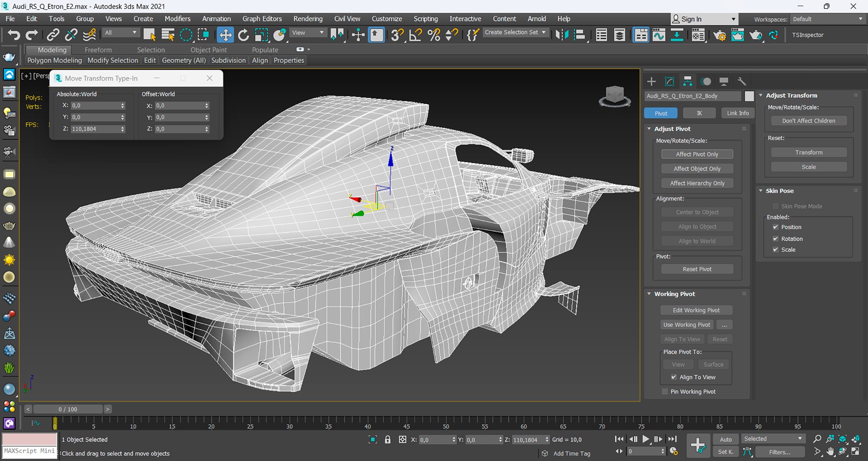This screenshot has height=461, width=868.
Task: Click the Zoom magnifier navigation icon
Action: [817, 439]
